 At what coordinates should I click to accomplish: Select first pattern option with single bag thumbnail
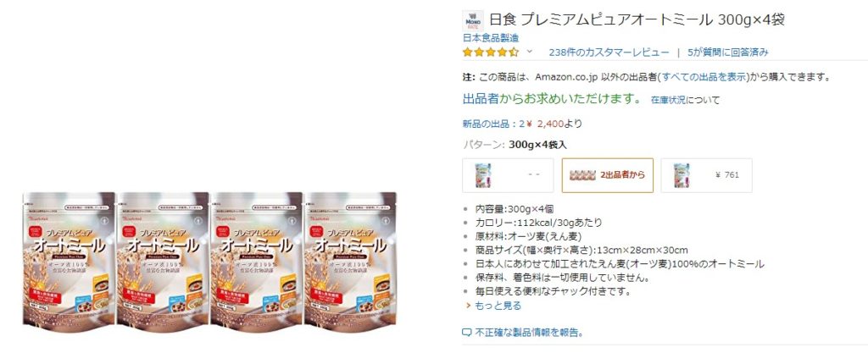pyautogui.click(x=509, y=175)
